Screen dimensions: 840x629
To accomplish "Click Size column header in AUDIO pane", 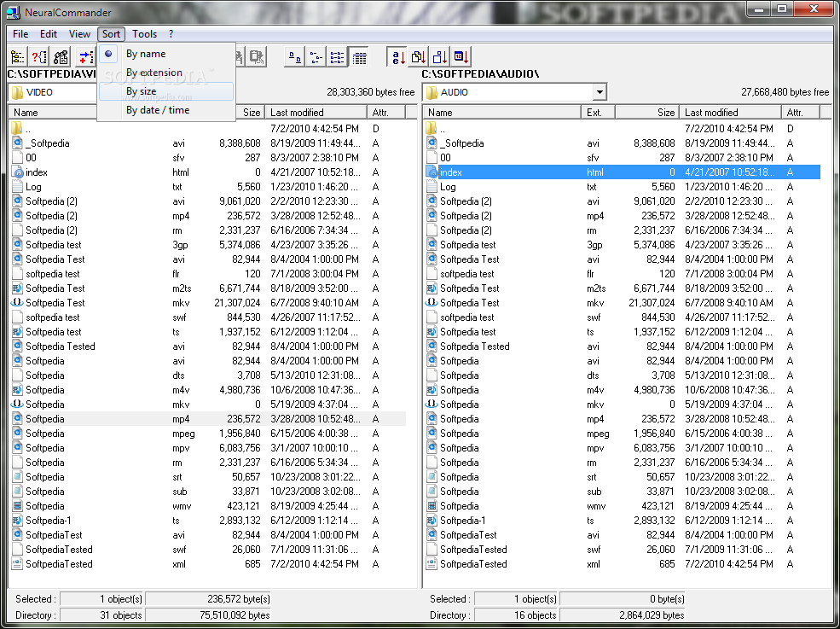I will [x=647, y=113].
